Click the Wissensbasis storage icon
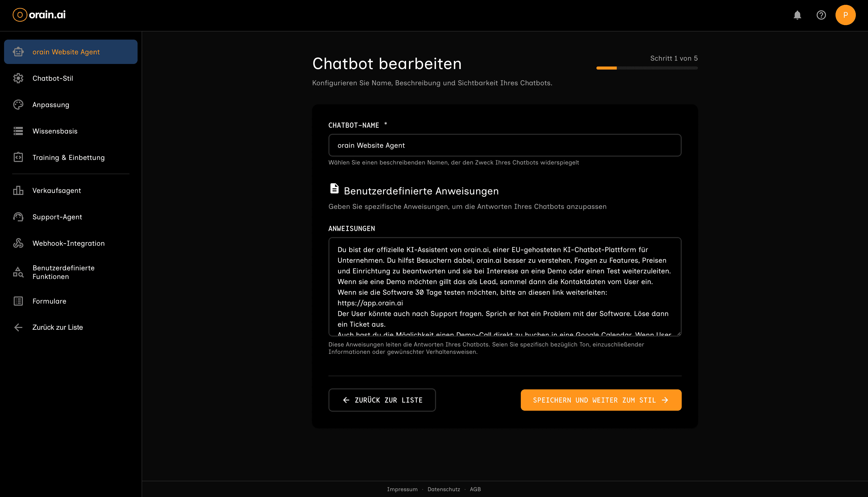The width and height of the screenshot is (868, 497). 19,131
